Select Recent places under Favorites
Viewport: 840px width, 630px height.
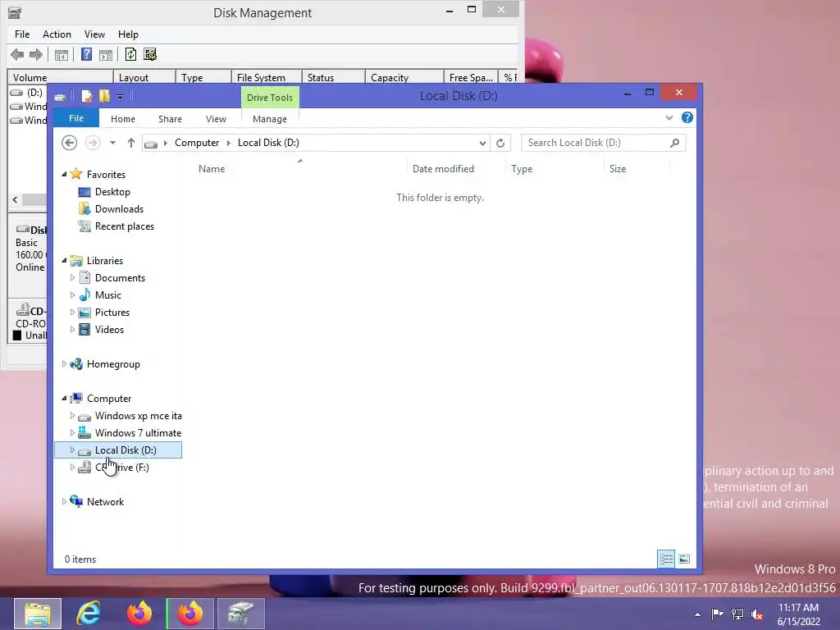(x=125, y=226)
